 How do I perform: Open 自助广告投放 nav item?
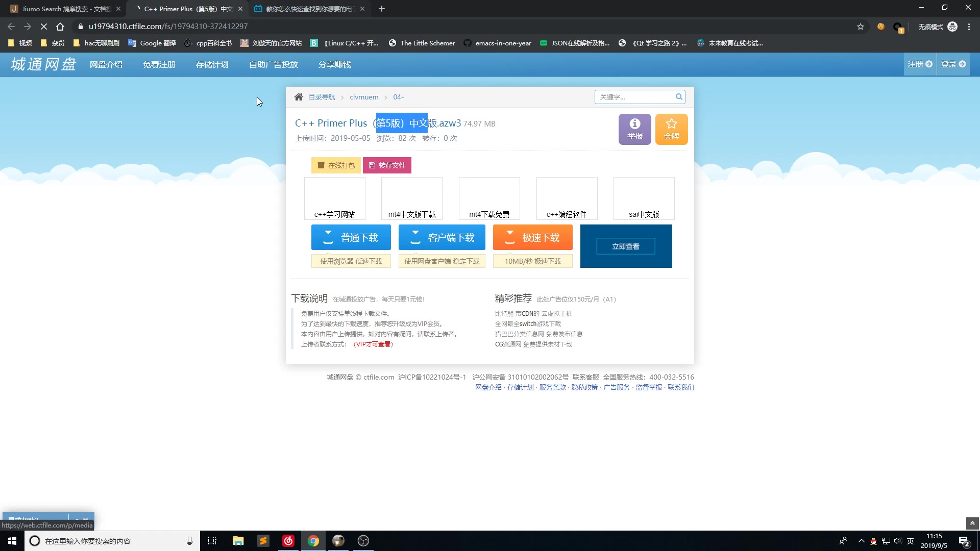[x=274, y=65]
